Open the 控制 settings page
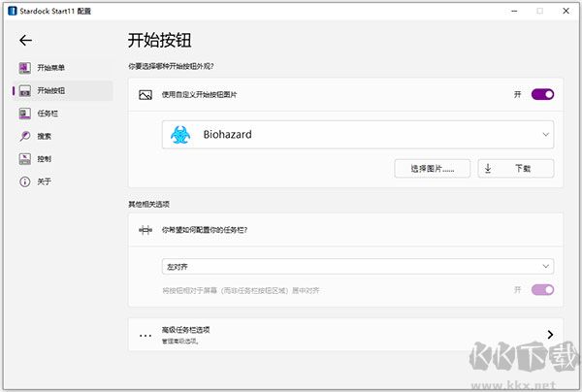The height and width of the screenshot is (392, 582). [x=62, y=159]
